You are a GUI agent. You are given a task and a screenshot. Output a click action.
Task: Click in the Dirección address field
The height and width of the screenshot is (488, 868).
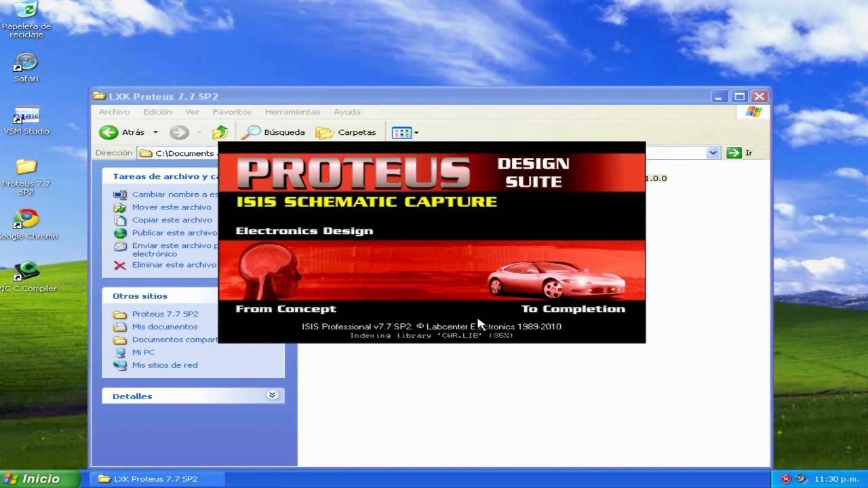pos(428,153)
